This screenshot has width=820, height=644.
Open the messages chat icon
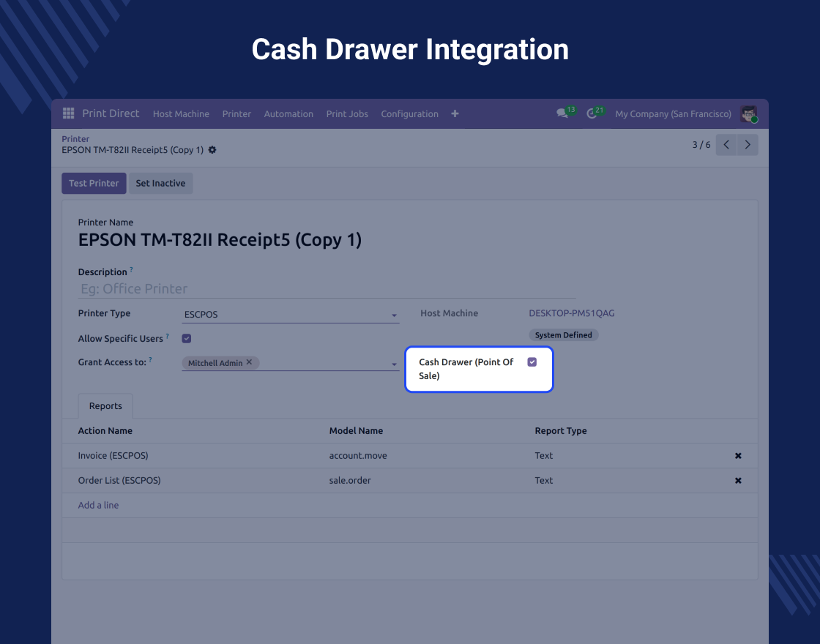562,113
